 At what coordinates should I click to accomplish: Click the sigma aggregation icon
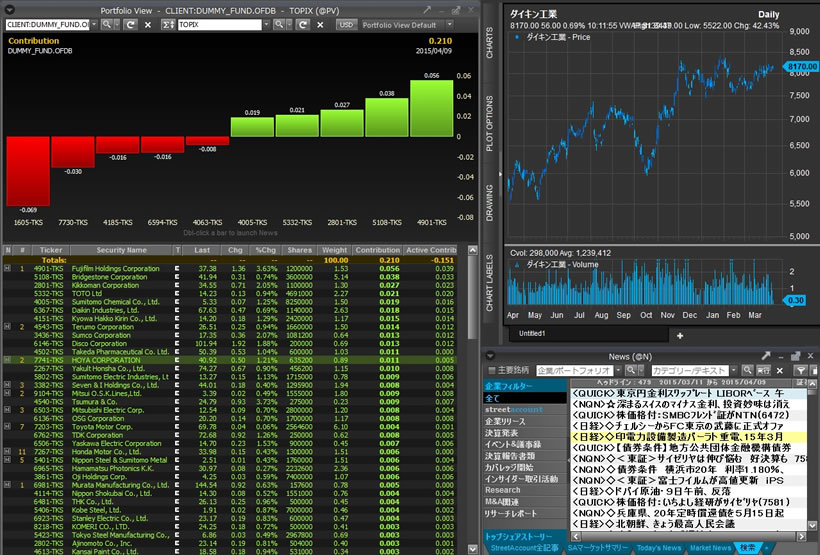(168, 25)
